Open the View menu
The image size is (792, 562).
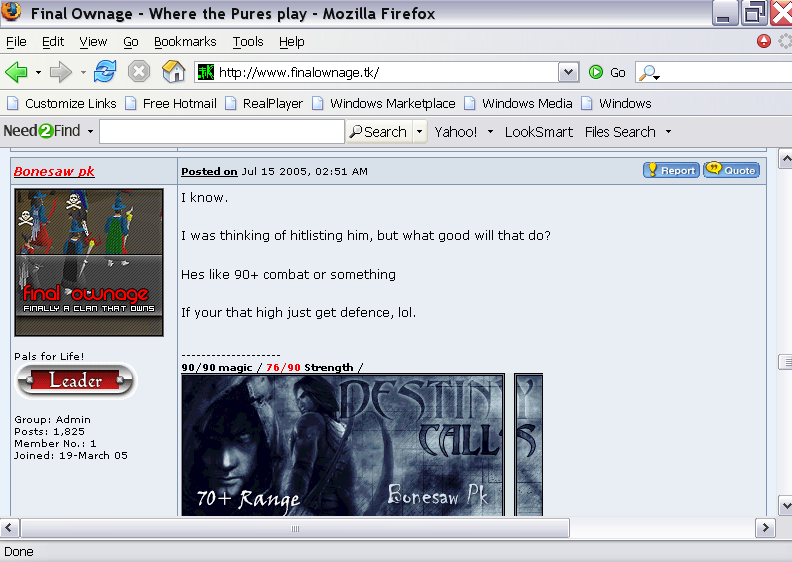[x=93, y=41]
